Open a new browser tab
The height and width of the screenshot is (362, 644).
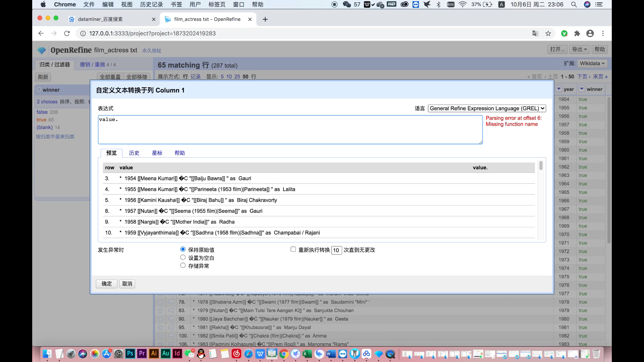(x=265, y=19)
